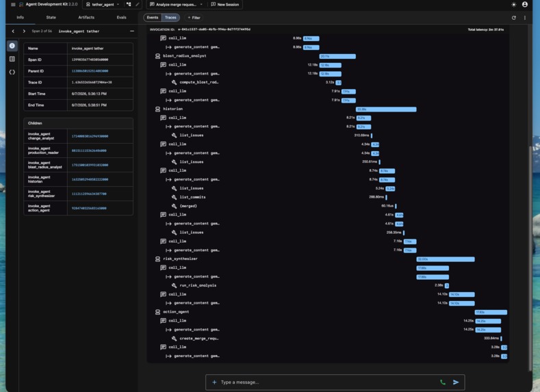Click the INVOCATION ID value

pyautogui.click(x=214, y=29)
